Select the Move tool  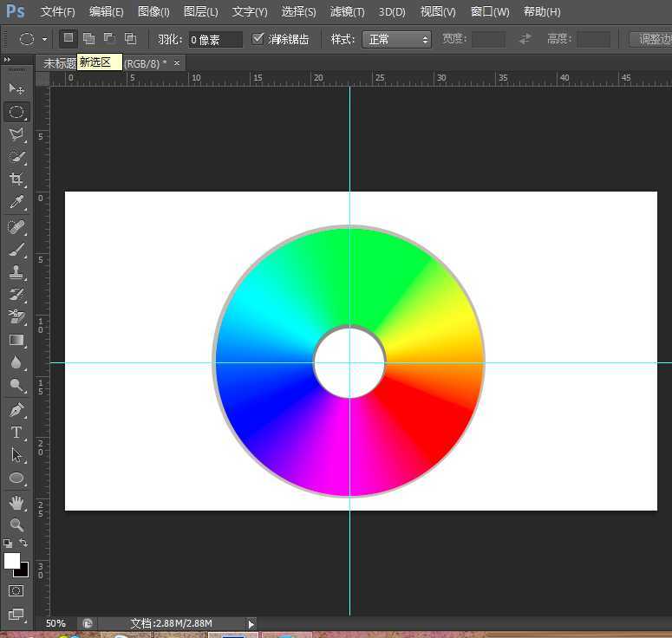16,89
